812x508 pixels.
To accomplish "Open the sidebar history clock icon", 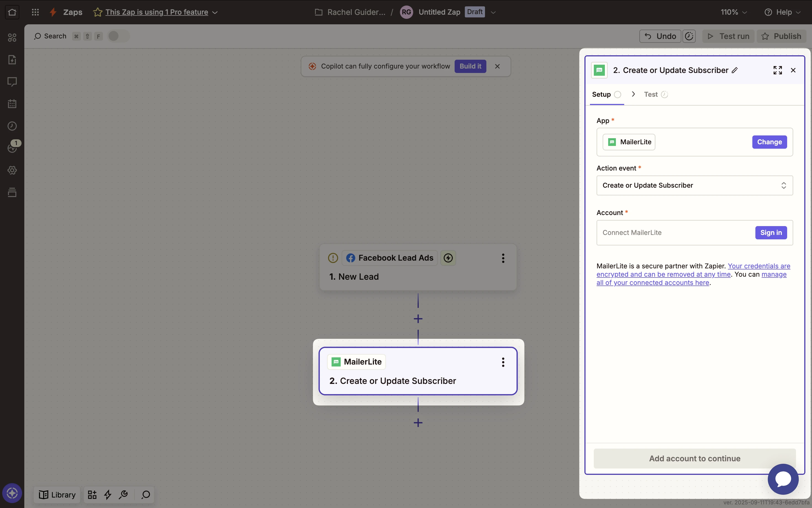I will click(x=12, y=126).
